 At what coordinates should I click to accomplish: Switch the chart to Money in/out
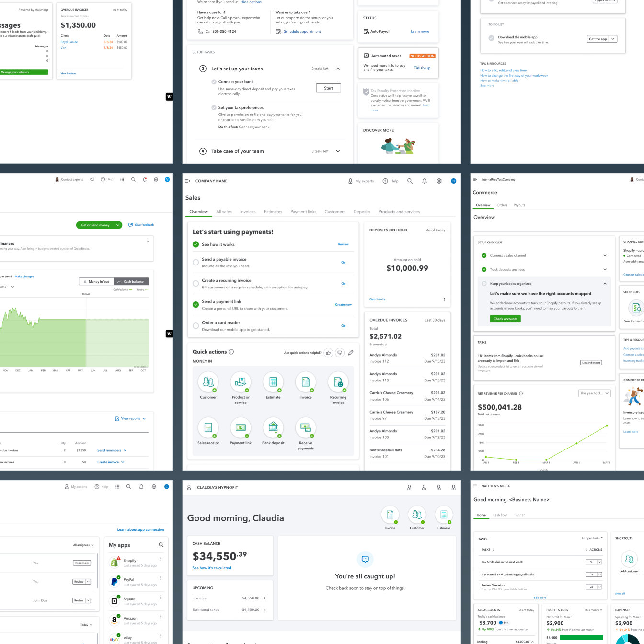(96, 281)
